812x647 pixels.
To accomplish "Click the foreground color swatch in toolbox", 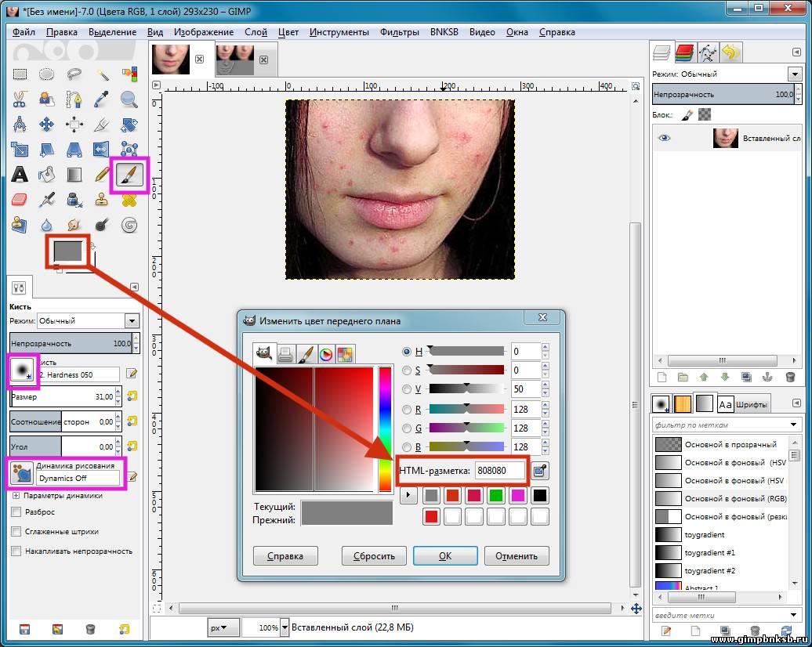I will pos(68,251).
